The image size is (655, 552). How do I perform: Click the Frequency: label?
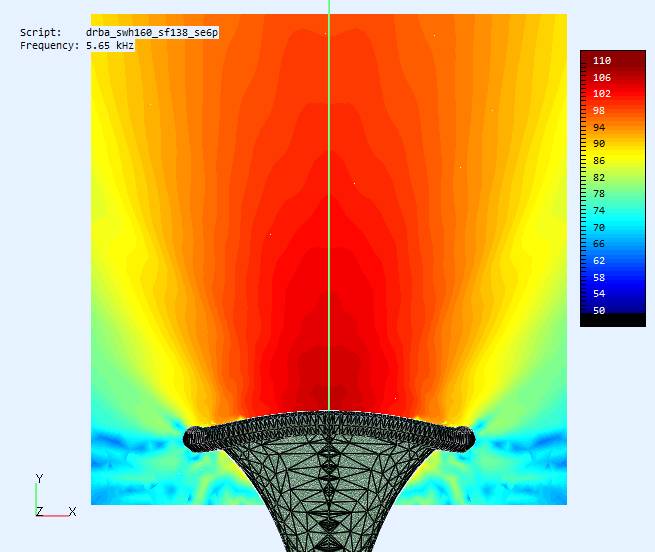(x=49, y=46)
